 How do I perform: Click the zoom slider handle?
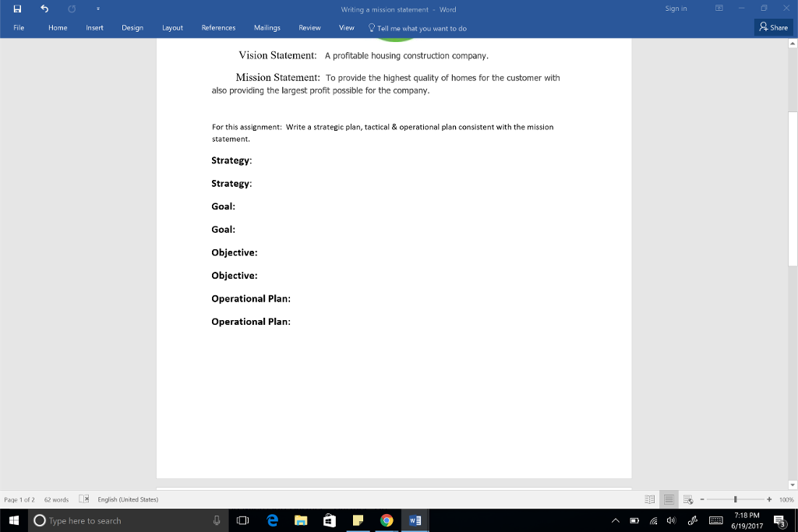tap(735, 499)
